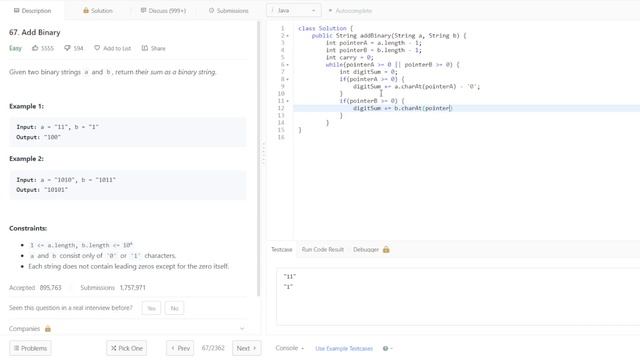
Task: Open the Problems list button
Action: [30, 348]
